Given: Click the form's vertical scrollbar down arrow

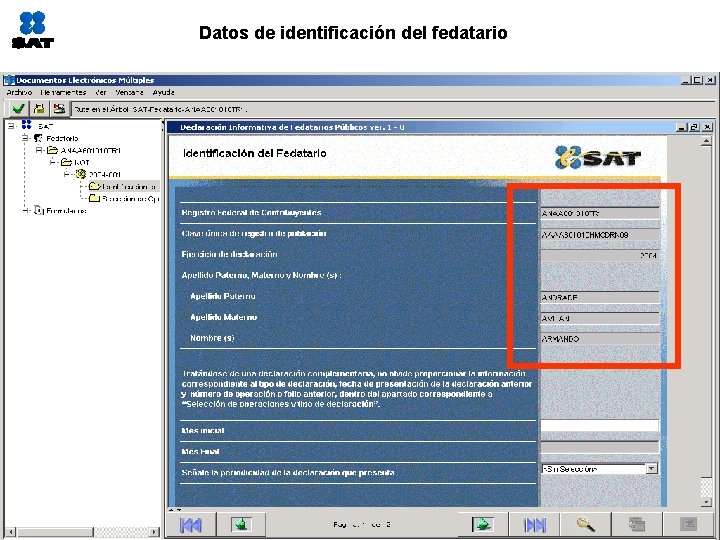Looking at the screenshot, I should pyautogui.click(x=707, y=502).
